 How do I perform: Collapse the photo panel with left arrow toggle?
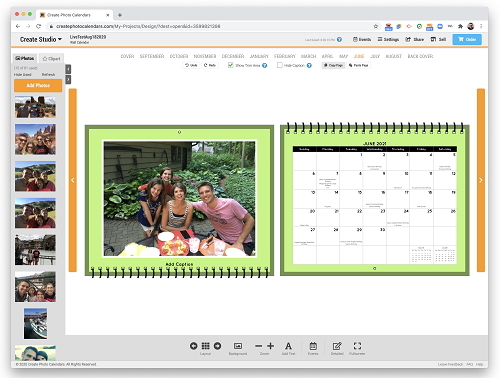coord(68,69)
